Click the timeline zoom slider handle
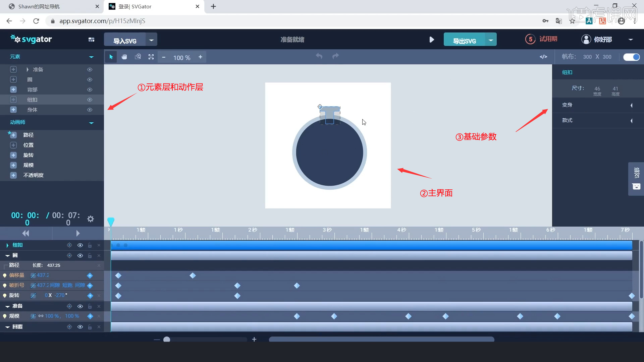This screenshot has height=362, width=644. coord(167,339)
